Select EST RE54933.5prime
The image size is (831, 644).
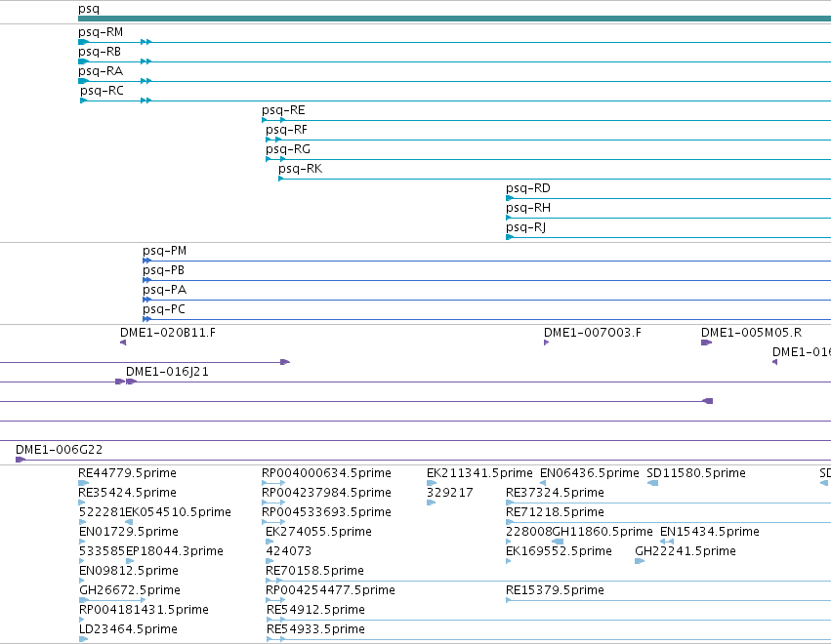[315, 629]
